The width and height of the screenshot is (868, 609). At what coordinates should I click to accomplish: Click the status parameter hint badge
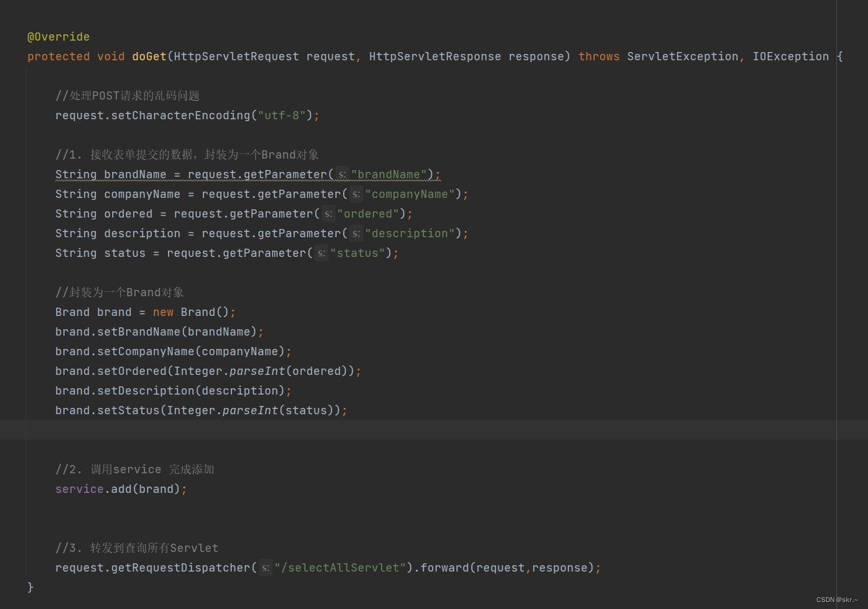pos(321,253)
